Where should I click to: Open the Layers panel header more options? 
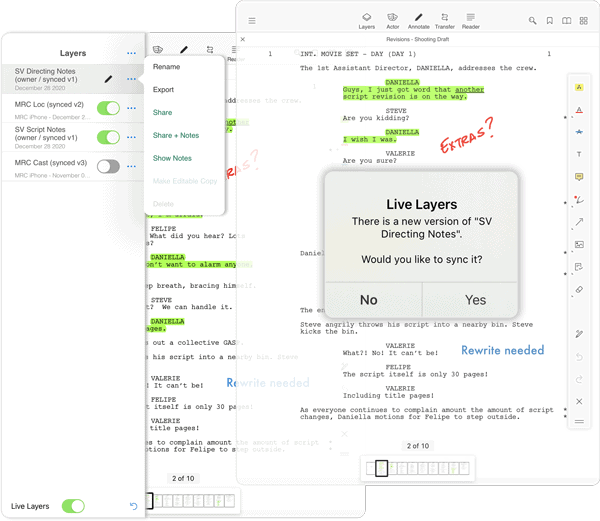[x=131, y=53]
